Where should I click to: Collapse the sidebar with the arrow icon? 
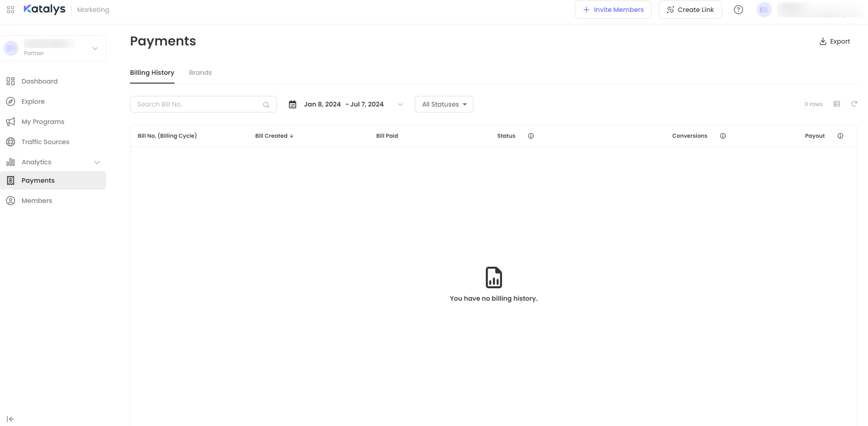11,419
